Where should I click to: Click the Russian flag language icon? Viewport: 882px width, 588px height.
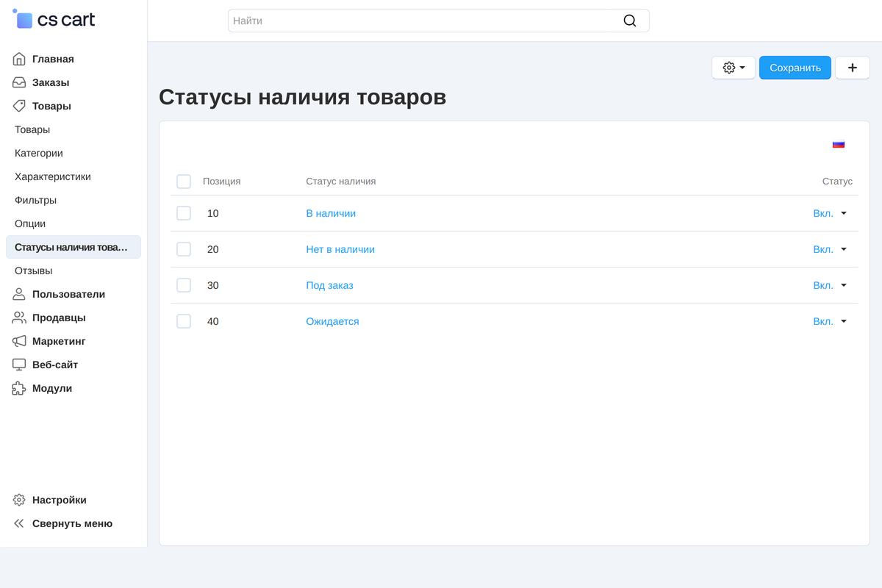[x=839, y=144]
